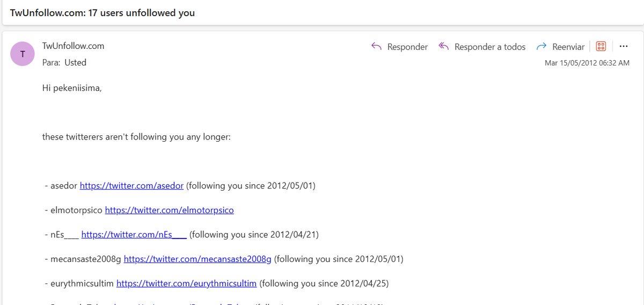Click the Para: Usted recipient line
Image resolution: width=644 pixels, height=305 pixels.
click(64, 62)
